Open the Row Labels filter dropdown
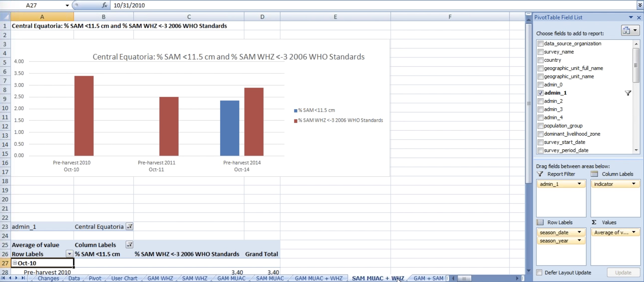This screenshot has height=282, width=644. pos(69,254)
